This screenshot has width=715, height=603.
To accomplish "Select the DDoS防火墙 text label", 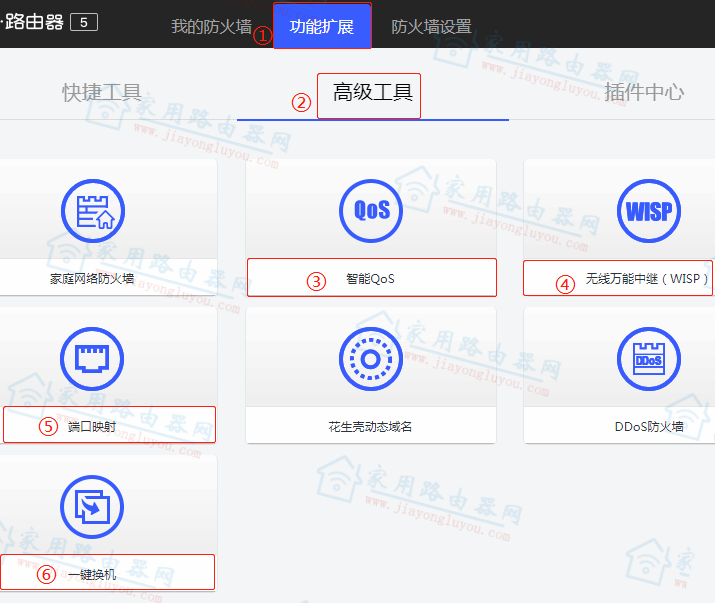I will coord(649,426).
